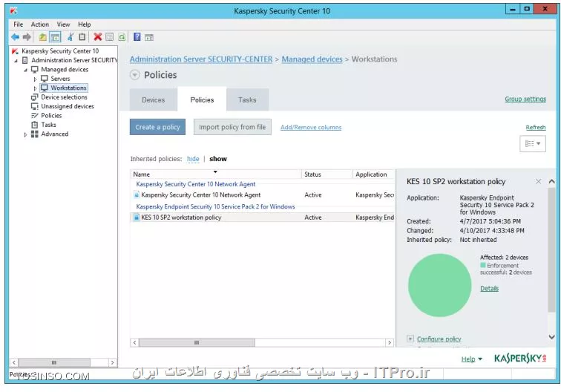Close the KES 10 SP2 policy details pane

point(538,181)
